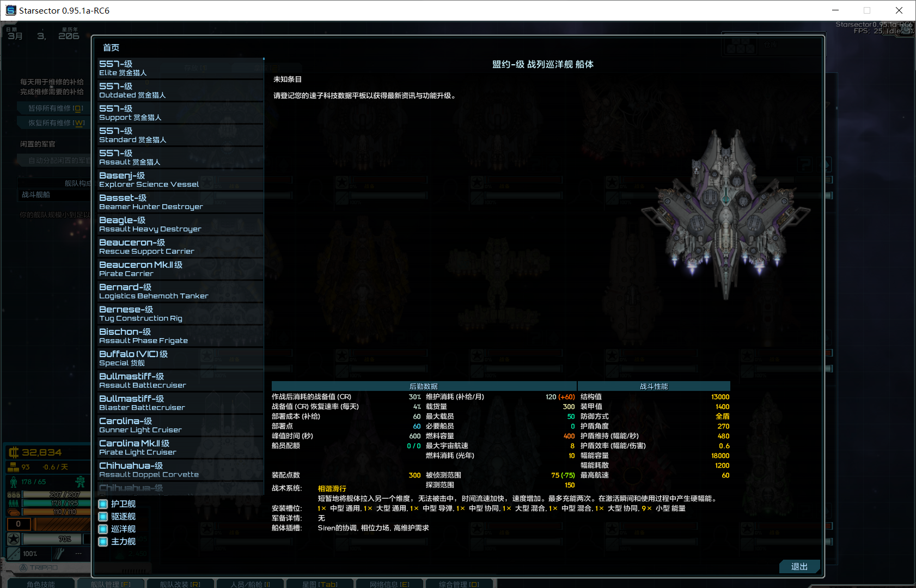Switch to the 星图 [Tab] tab
This screenshot has height=588, width=916.
[x=320, y=584]
